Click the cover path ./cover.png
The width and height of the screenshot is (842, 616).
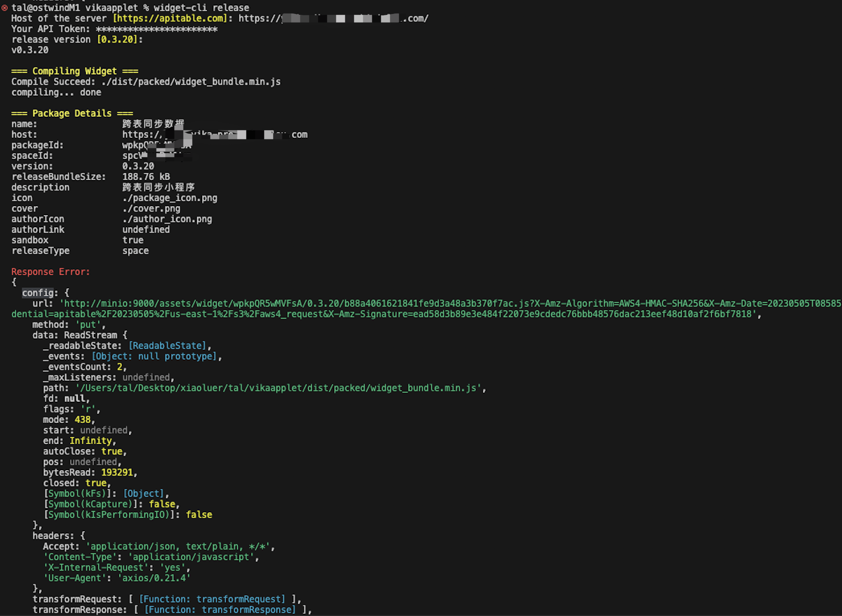coord(151,209)
